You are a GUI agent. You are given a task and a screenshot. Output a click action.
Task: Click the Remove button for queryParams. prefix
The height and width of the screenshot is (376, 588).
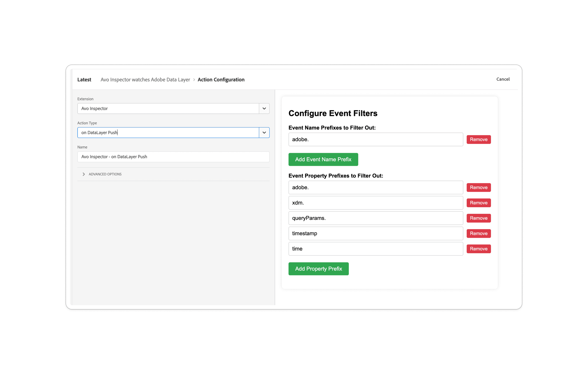tap(478, 218)
